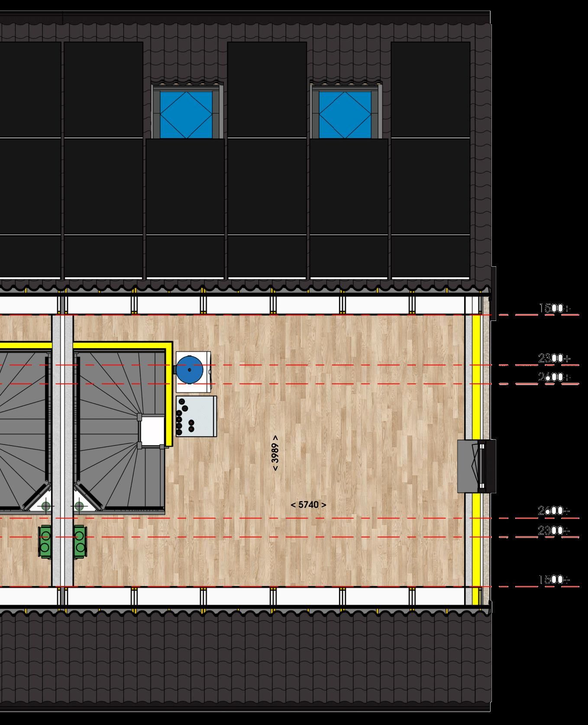Select the upper 2300+ height label
588x725 pixels.
(554, 358)
